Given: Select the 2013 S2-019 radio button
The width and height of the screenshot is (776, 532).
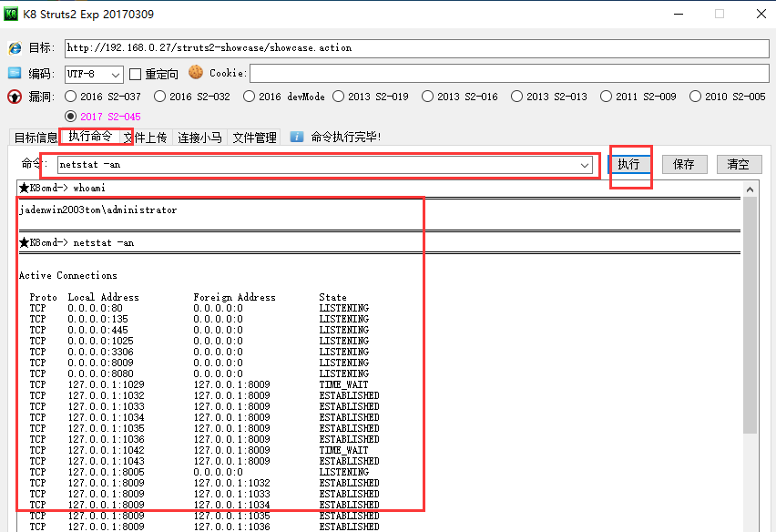Looking at the screenshot, I should 339,96.
